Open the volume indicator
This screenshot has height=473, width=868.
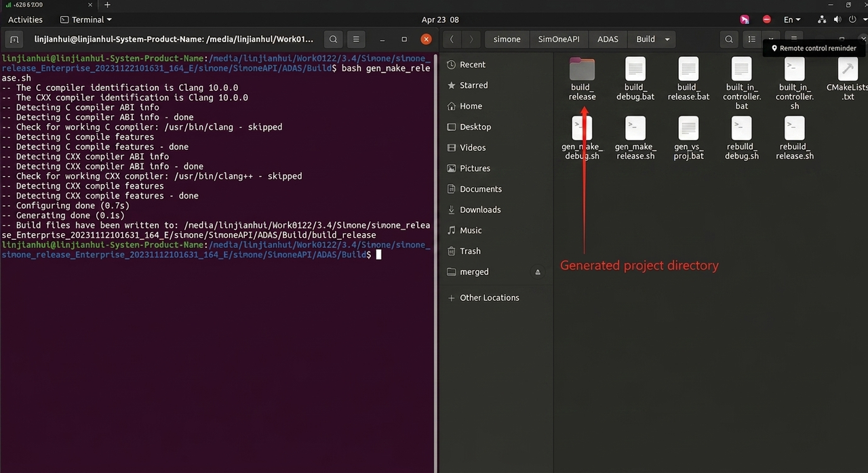837,20
